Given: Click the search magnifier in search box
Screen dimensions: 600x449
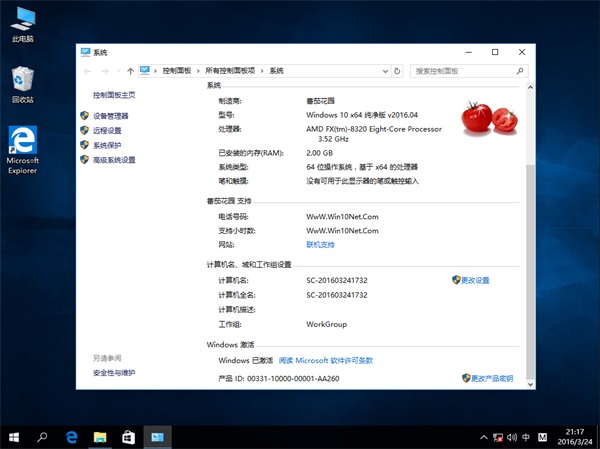Looking at the screenshot, I should coord(520,71).
